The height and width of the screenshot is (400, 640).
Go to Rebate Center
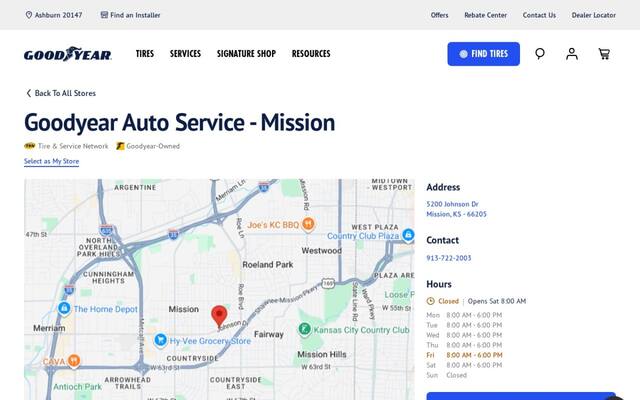(486, 15)
